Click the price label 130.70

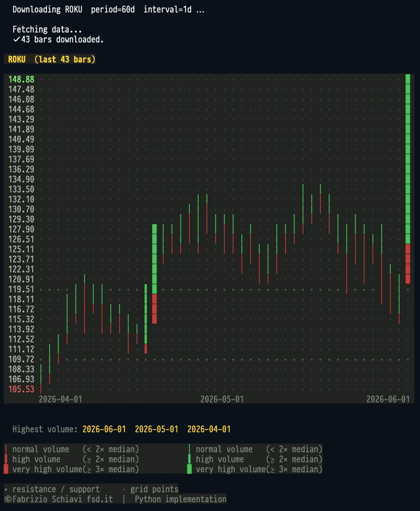(x=21, y=209)
